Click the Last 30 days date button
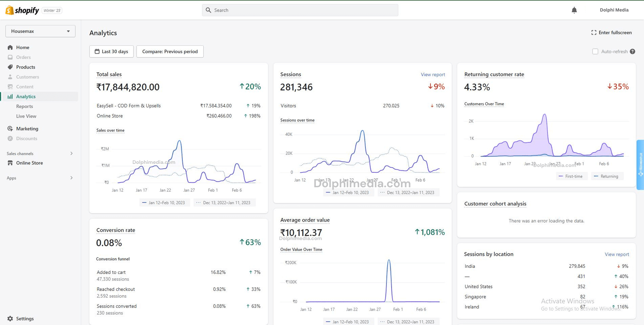Screen dimensions: 644x325 pos(111,52)
